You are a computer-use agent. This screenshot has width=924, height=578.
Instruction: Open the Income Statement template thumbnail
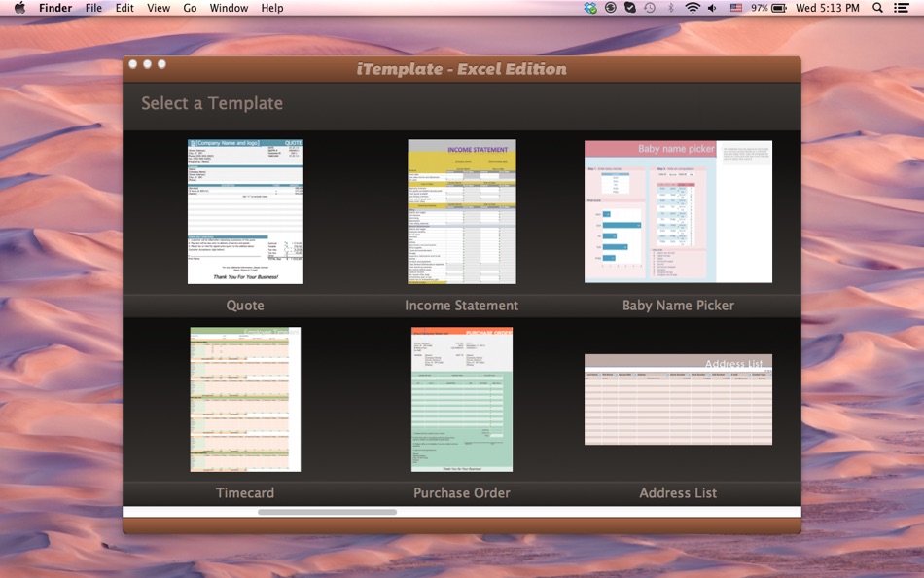[461, 212]
